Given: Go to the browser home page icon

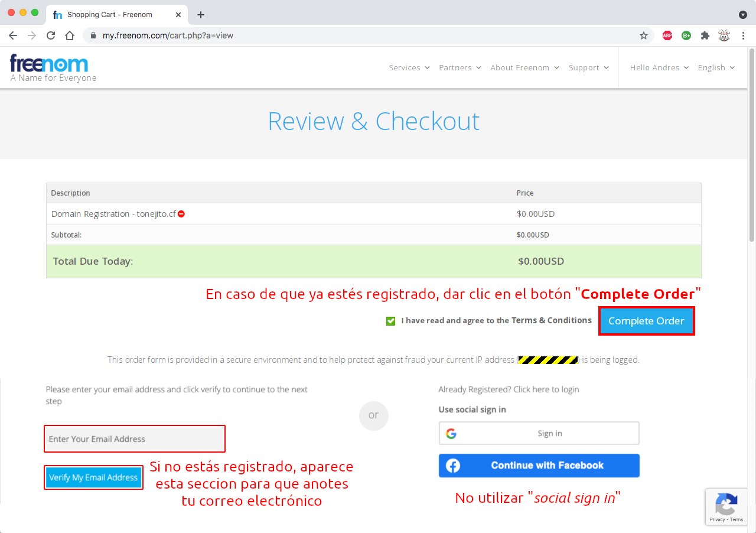Looking at the screenshot, I should pyautogui.click(x=70, y=35).
